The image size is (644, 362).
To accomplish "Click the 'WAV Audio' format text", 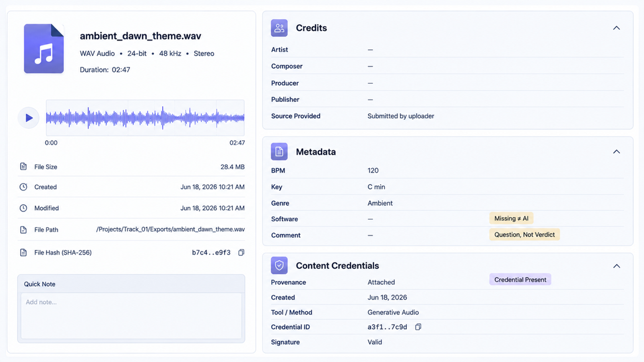I will (x=97, y=53).
